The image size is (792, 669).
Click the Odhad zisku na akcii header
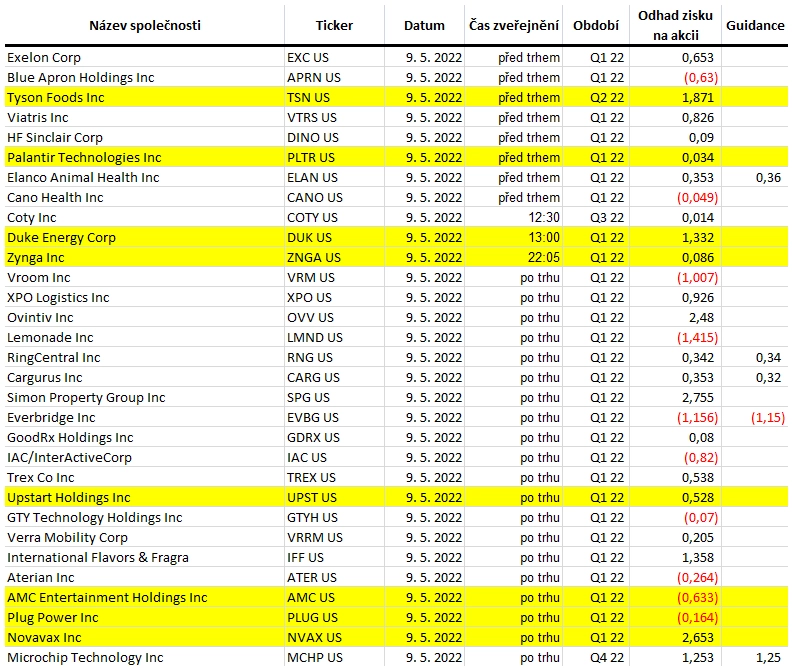tap(675, 25)
